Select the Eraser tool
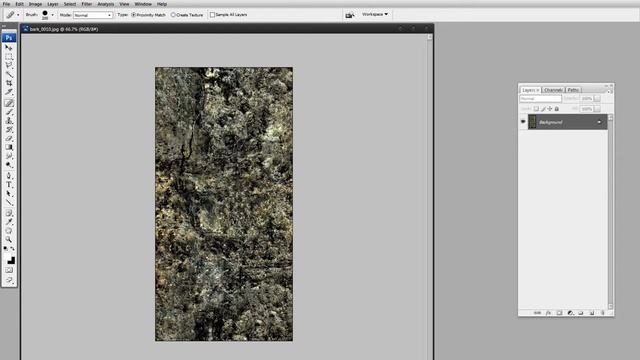The image size is (640, 360). pos(9,139)
